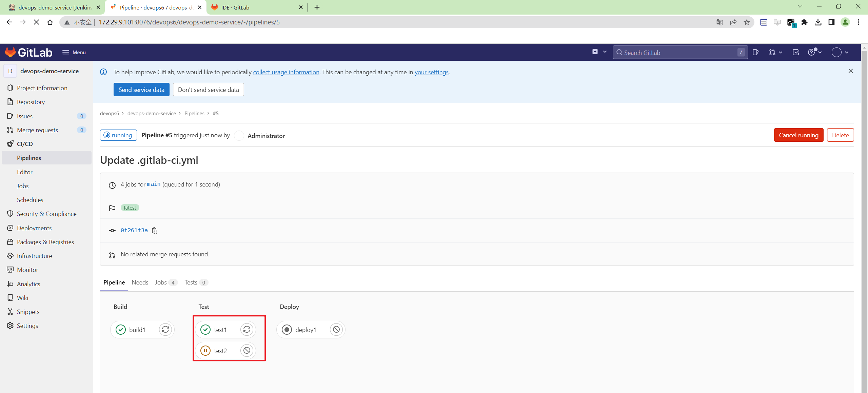The height and width of the screenshot is (393, 868).
Task: Switch to the Jobs tab
Action: (x=161, y=282)
